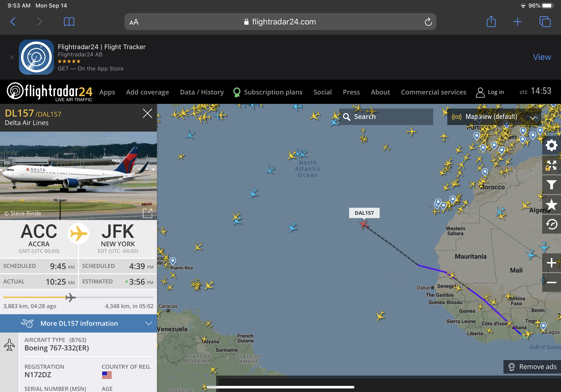This screenshot has width=561, height=392.
Task: Open the Data / History menu
Action: pos(202,92)
